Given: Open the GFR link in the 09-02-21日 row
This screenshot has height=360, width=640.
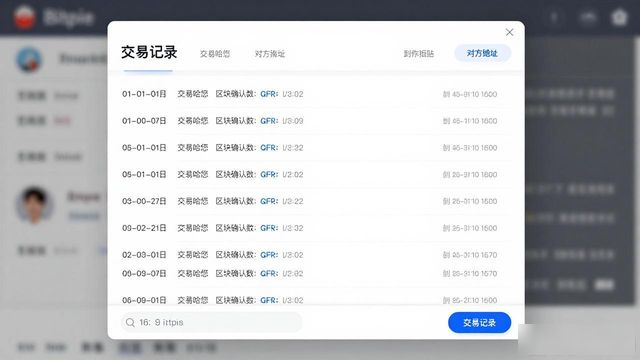Looking at the screenshot, I should [269, 228].
